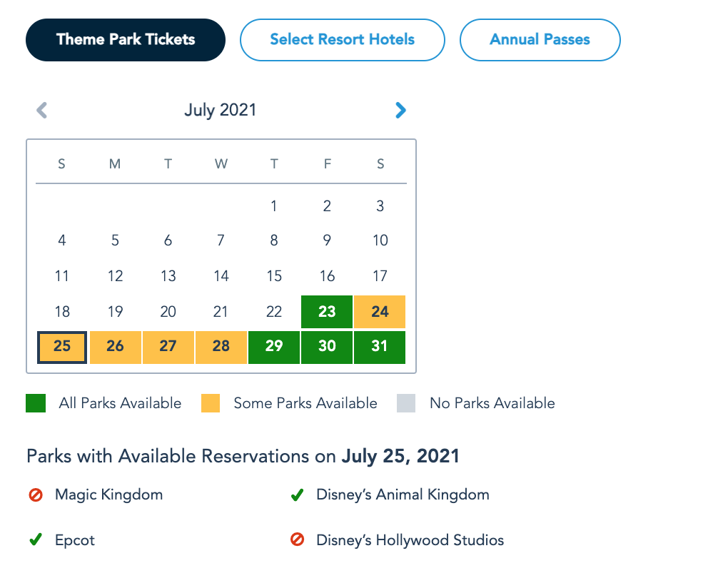Open the Annual Passes tab
Image resolution: width=708 pixels, height=588 pixels.
point(540,40)
